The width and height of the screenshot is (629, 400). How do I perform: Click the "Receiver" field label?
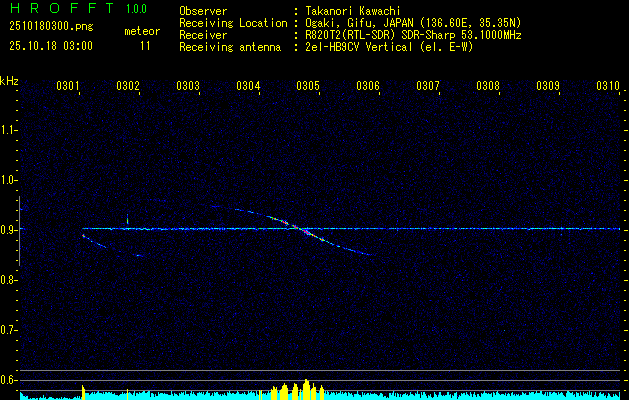203,35
